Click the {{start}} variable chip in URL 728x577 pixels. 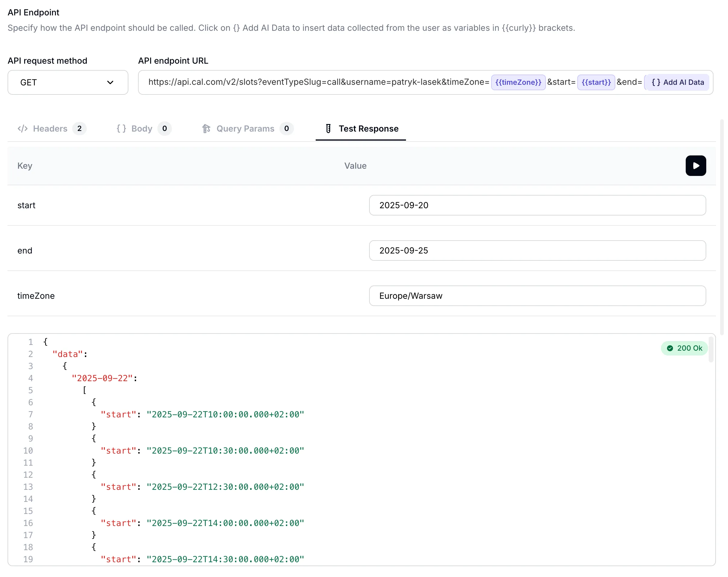(x=596, y=82)
